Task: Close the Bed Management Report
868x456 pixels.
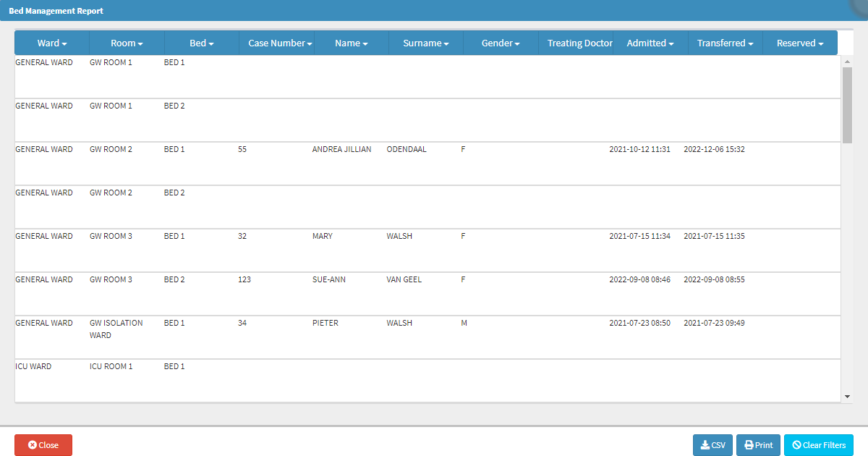Action: (x=43, y=445)
